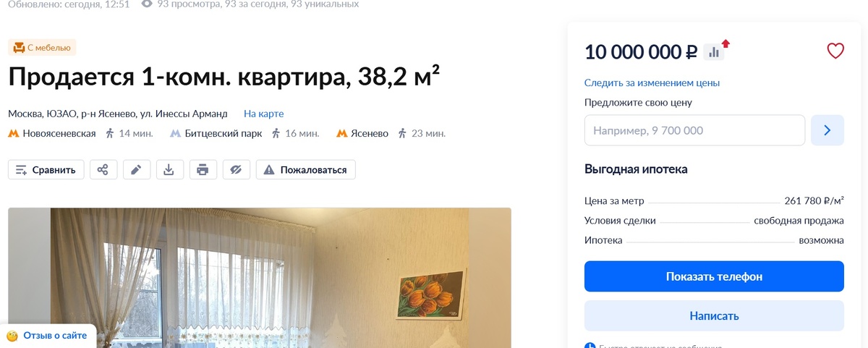
Task: Open the Отзыв о сайте feedback widget
Action: (48, 336)
